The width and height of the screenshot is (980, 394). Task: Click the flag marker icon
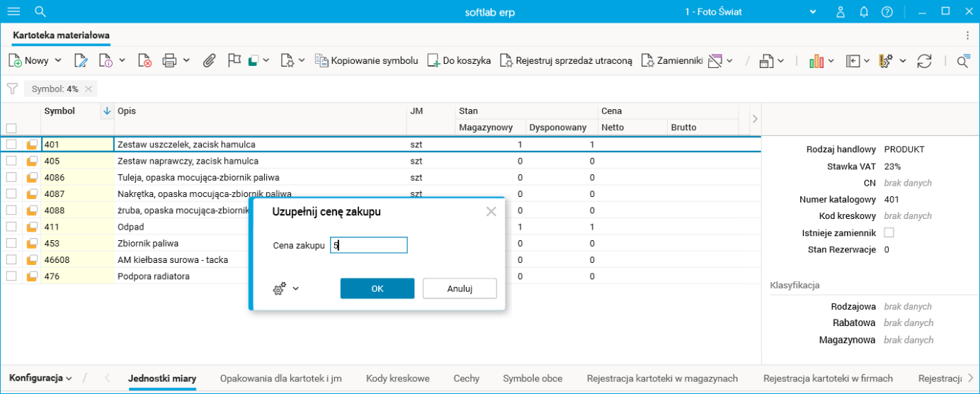click(x=234, y=61)
